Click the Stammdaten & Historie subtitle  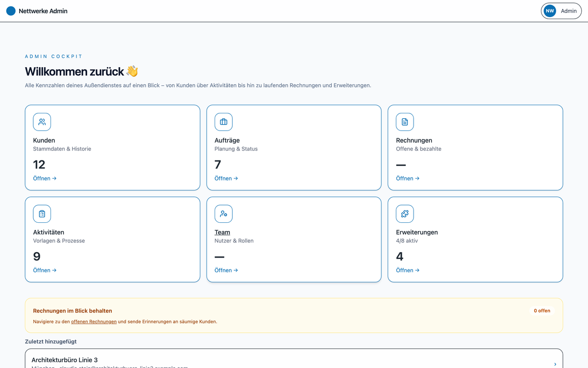pyautogui.click(x=62, y=149)
